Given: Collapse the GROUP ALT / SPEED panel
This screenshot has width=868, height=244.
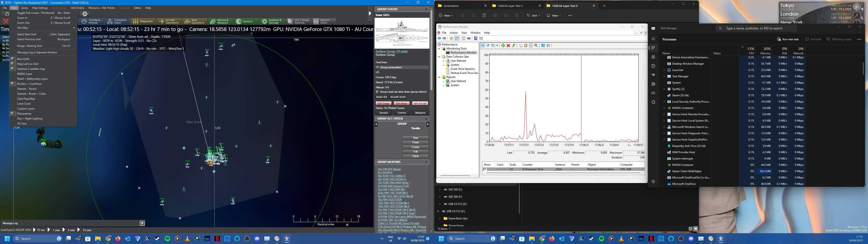Looking at the screenshot, I should point(426,119).
